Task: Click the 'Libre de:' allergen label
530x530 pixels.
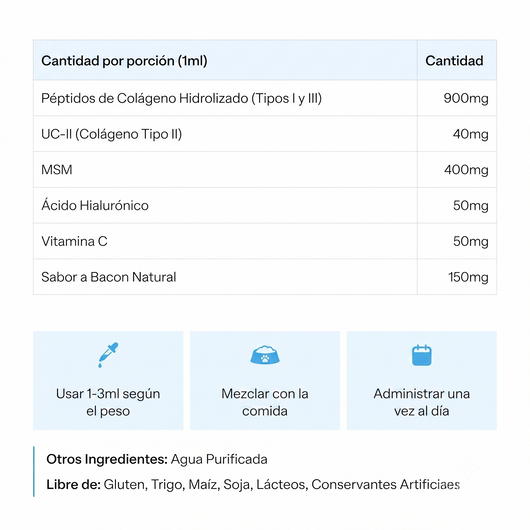Action: 73,484
